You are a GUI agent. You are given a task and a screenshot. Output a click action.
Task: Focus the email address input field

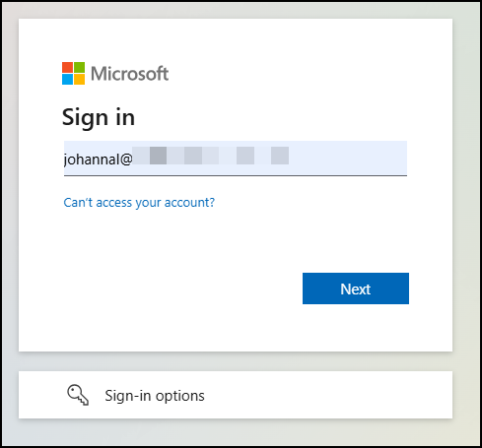236,159
